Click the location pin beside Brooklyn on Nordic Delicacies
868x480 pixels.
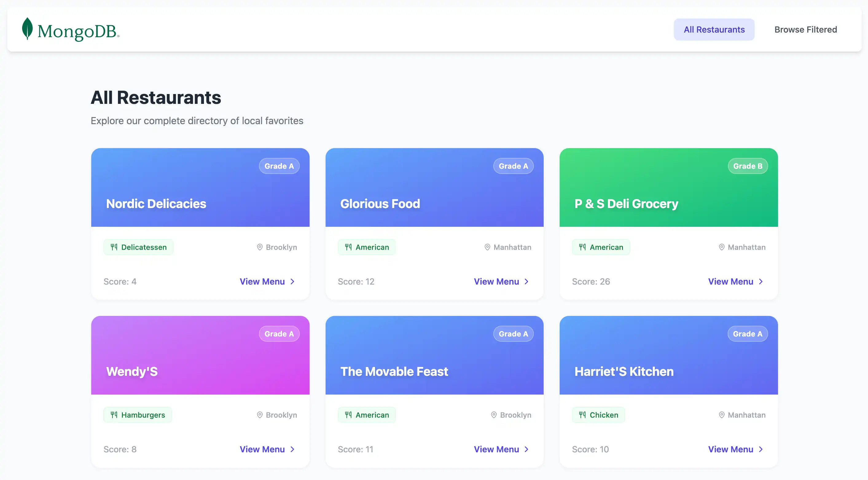coord(260,247)
